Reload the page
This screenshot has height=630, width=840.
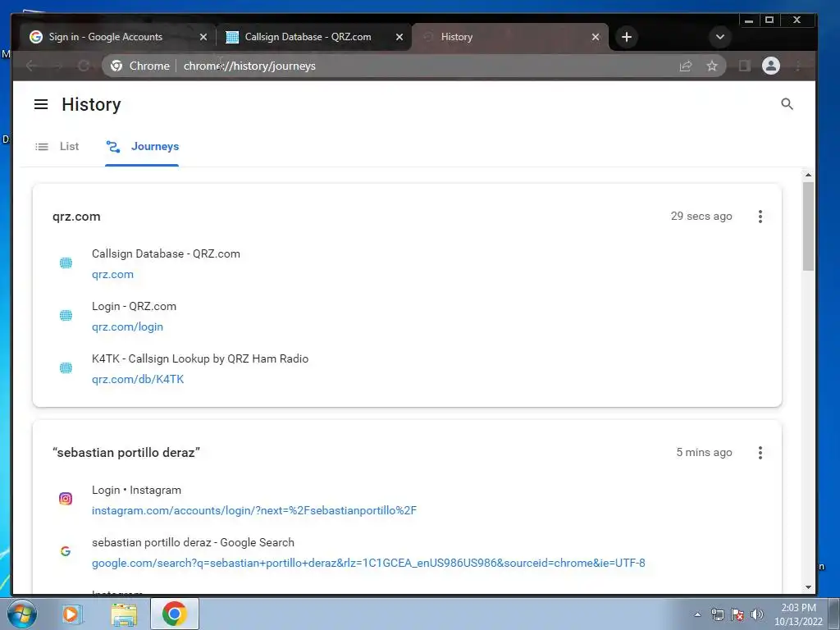coord(84,66)
